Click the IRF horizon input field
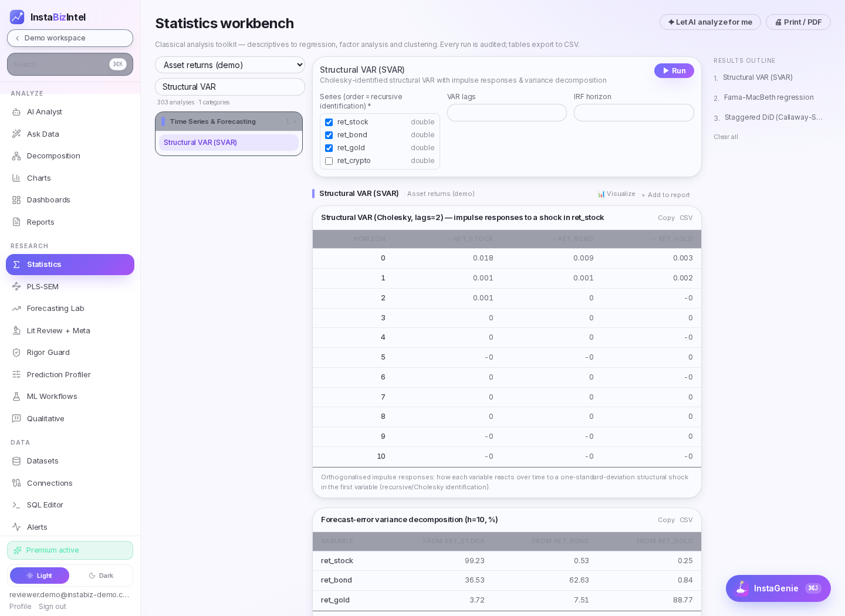This screenshot has height=616, width=845. [634, 113]
